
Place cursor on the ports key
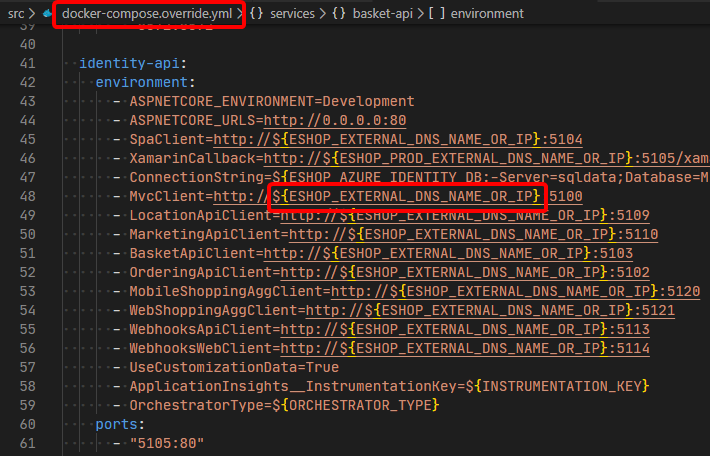pos(116,424)
